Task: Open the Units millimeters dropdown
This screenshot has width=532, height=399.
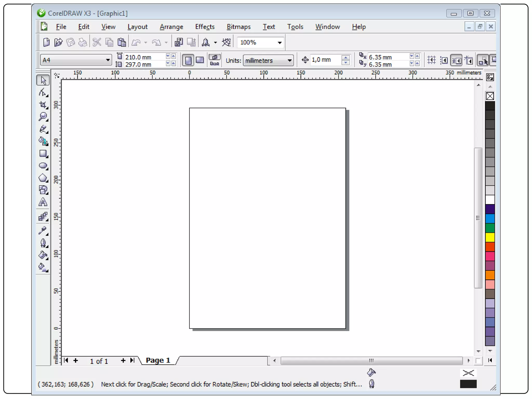Action: click(289, 61)
